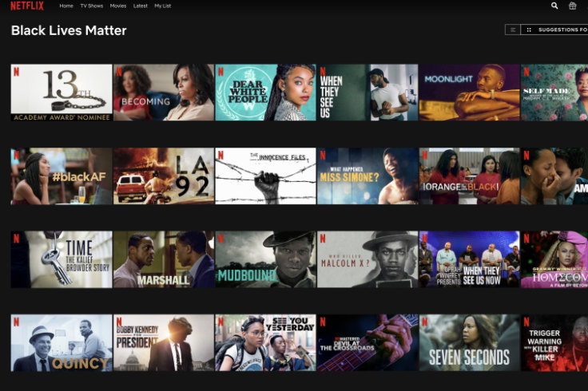Open TV Shows menu item

click(91, 6)
